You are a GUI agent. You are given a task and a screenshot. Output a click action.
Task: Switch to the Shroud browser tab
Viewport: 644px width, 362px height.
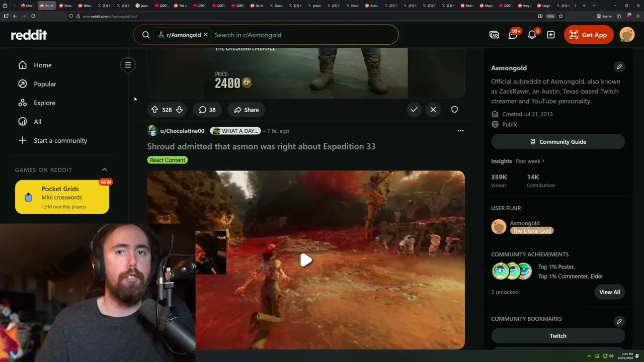[66, 6]
